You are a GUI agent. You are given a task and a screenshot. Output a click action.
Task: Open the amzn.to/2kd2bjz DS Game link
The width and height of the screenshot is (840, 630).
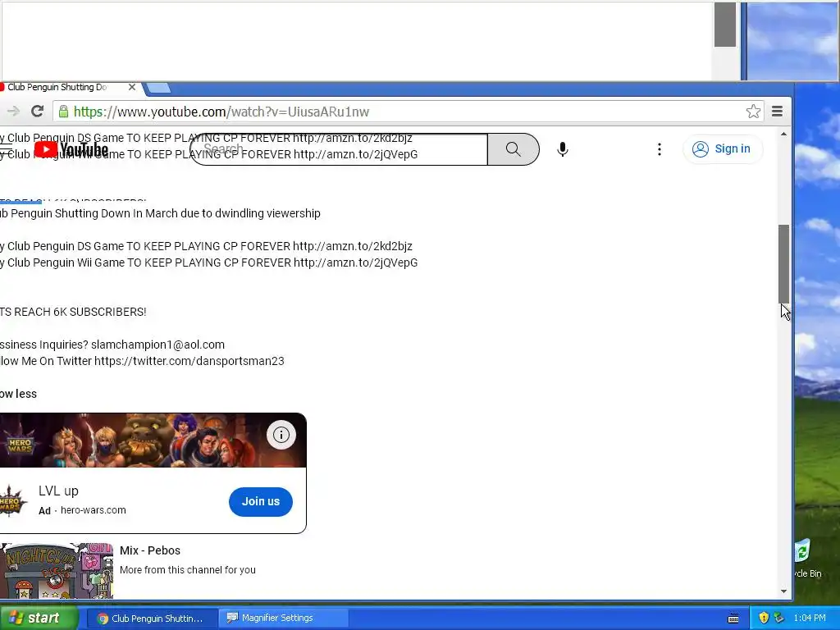[x=353, y=246]
